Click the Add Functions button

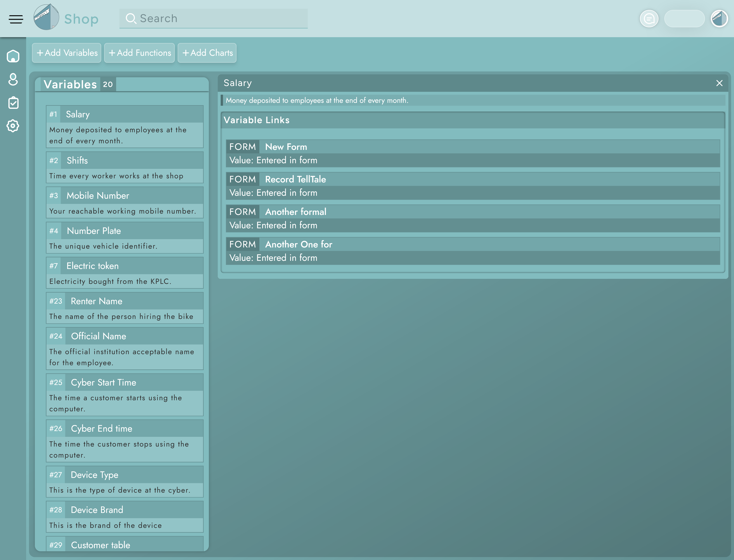139,53
